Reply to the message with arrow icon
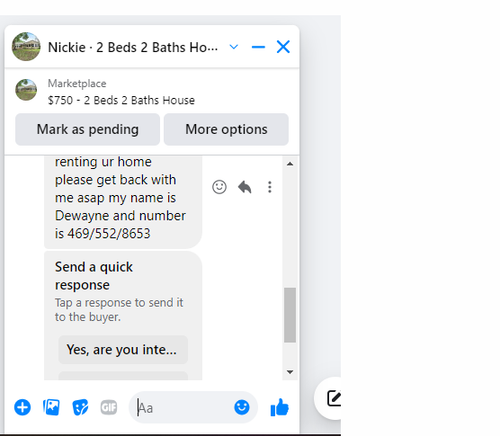This screenshot has height=436, width=500. pos(245,187)
